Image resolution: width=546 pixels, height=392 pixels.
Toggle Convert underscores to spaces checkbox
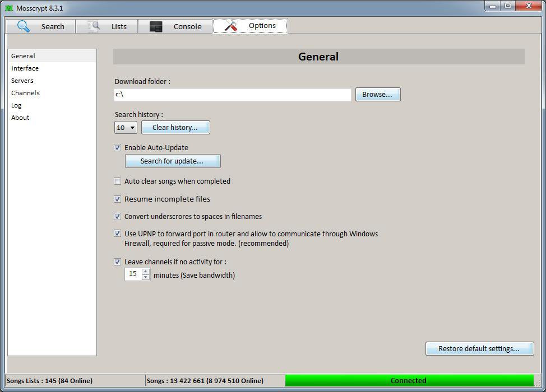pyautogui.click(x=118, y=216)
